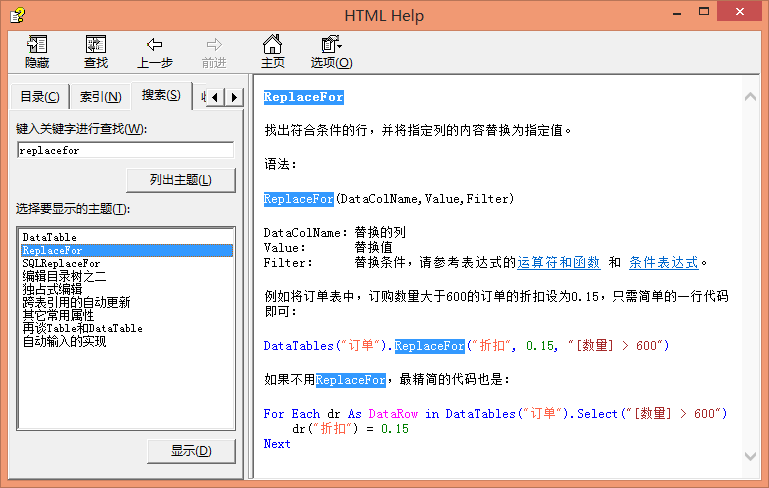This screenshot has height=488, width=769.
Task: Close the HTML Help window
Action: [740, 12]
